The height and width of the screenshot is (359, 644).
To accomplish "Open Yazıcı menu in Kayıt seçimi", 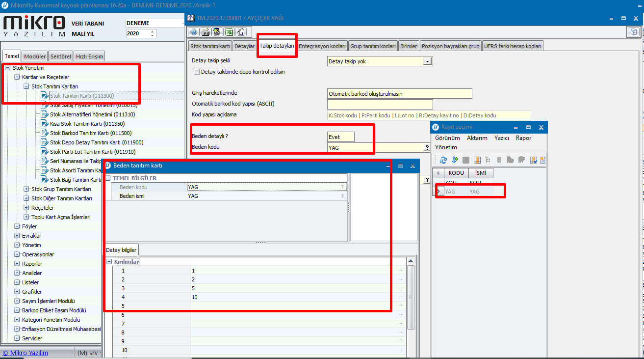I will (x=502, y=138).
